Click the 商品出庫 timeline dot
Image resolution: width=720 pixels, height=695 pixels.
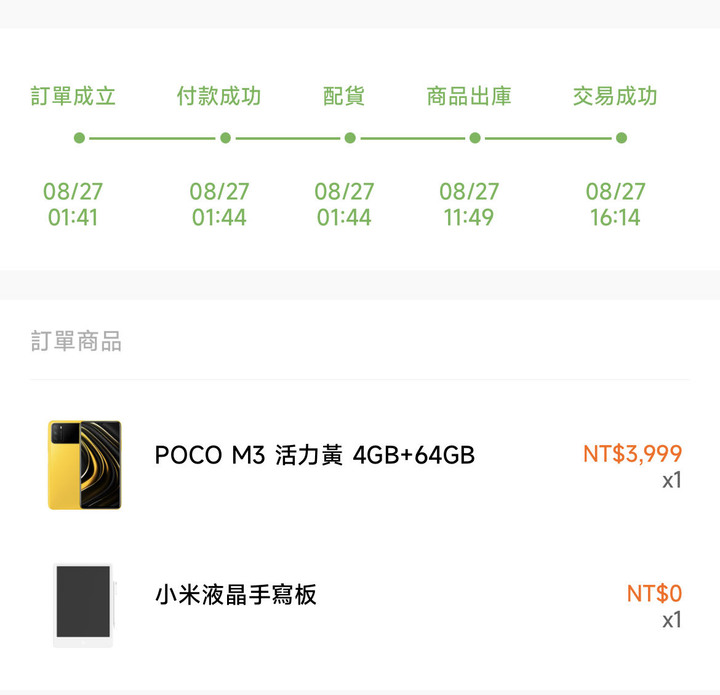coord(475,138)
